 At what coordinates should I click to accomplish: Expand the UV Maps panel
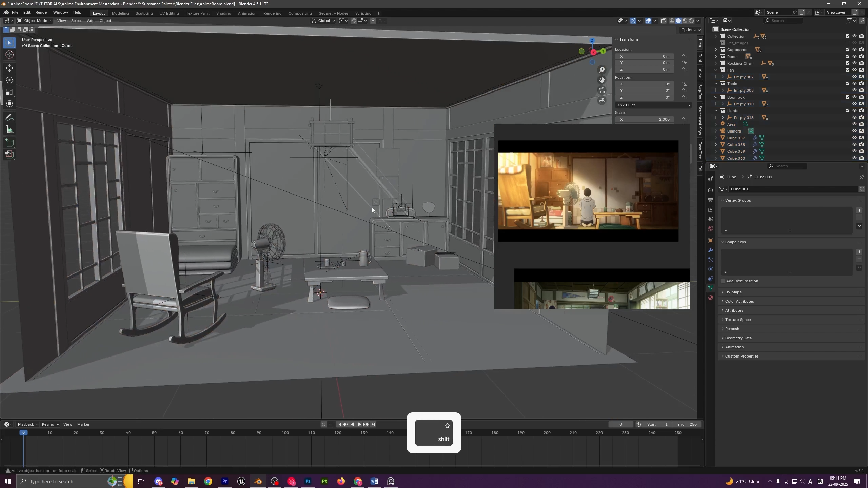pyautogui.click(x=733, y=292)
